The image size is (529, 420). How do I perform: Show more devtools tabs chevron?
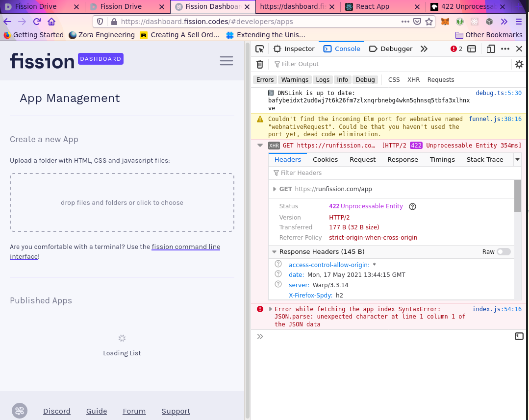coord(424,49)
